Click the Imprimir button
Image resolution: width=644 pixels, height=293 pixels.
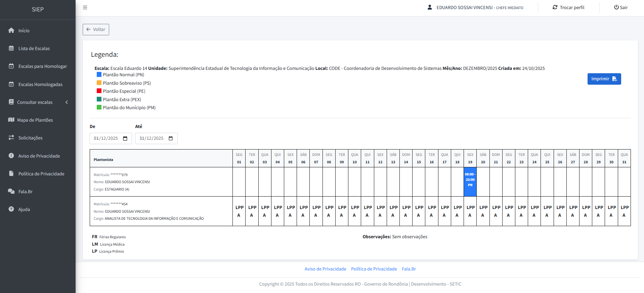tap(604, 79)
